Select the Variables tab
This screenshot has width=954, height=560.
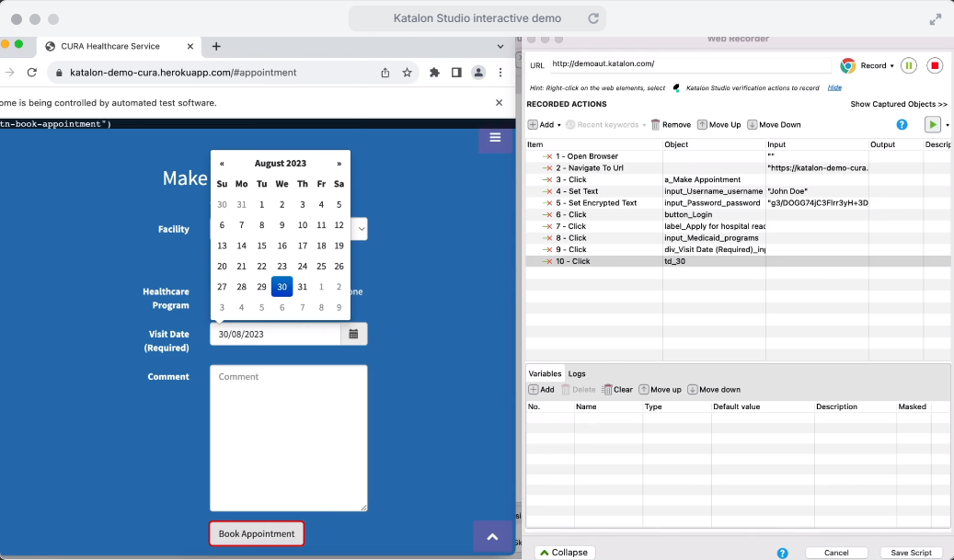(x=545, y=373)
